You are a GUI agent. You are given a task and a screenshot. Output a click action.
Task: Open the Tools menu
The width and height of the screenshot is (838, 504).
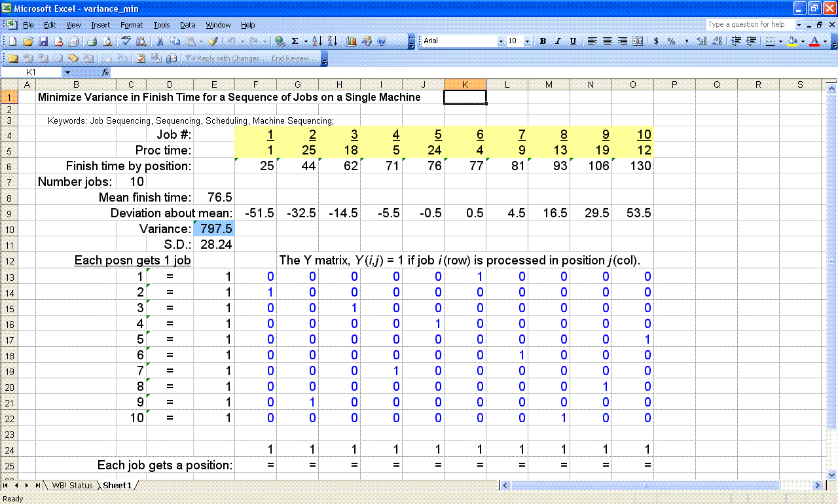coord(162,25)
